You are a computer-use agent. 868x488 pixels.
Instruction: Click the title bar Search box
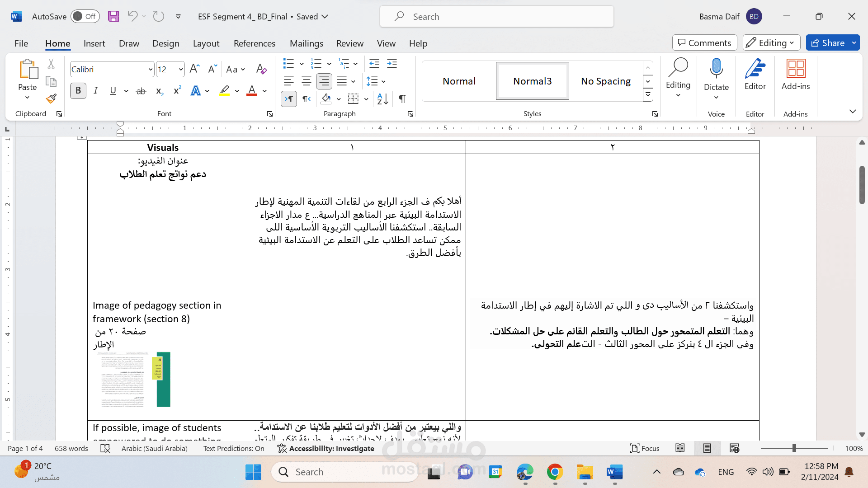(497, 17)
